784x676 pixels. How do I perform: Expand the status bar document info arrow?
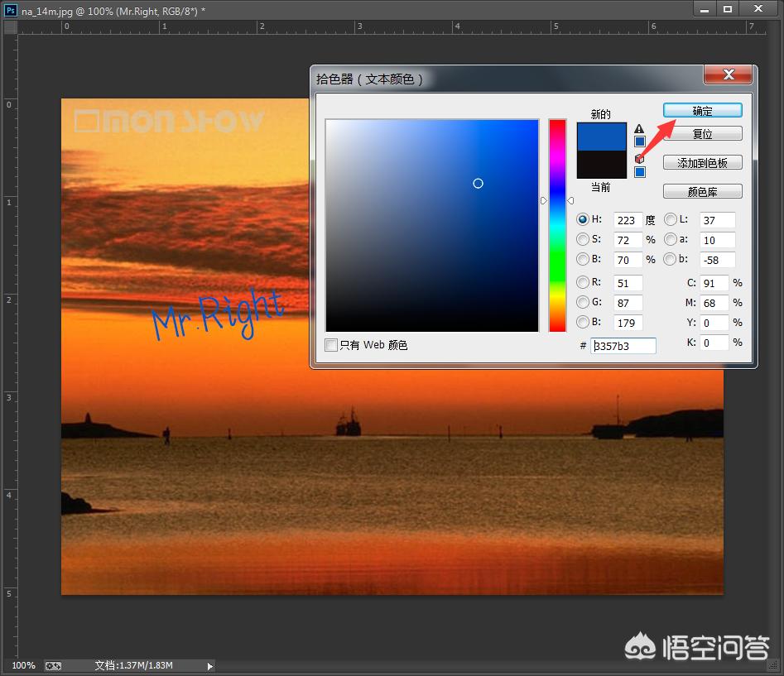(209, 665)
